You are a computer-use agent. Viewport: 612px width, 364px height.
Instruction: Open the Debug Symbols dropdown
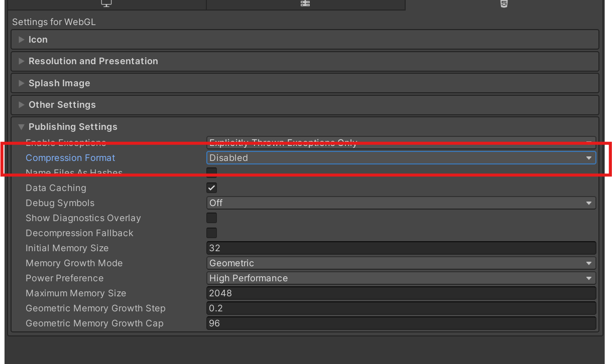click(401, 203)
